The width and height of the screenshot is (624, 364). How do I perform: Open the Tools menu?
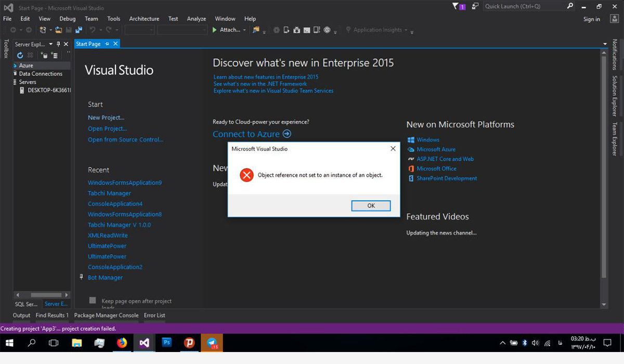point(113,19)
